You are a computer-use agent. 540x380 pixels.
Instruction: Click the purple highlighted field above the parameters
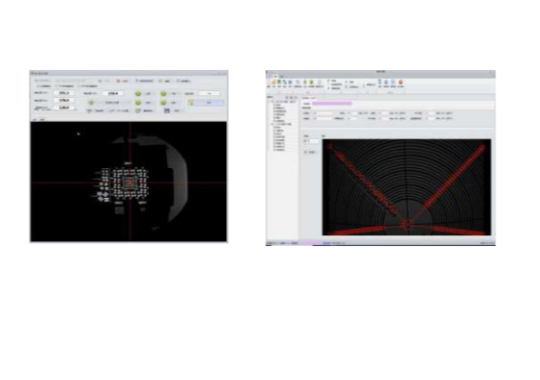point(332,103)
